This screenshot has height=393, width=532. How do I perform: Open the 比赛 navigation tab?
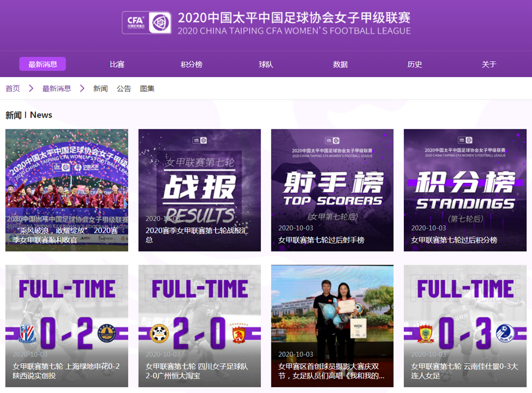pos(117,64)
